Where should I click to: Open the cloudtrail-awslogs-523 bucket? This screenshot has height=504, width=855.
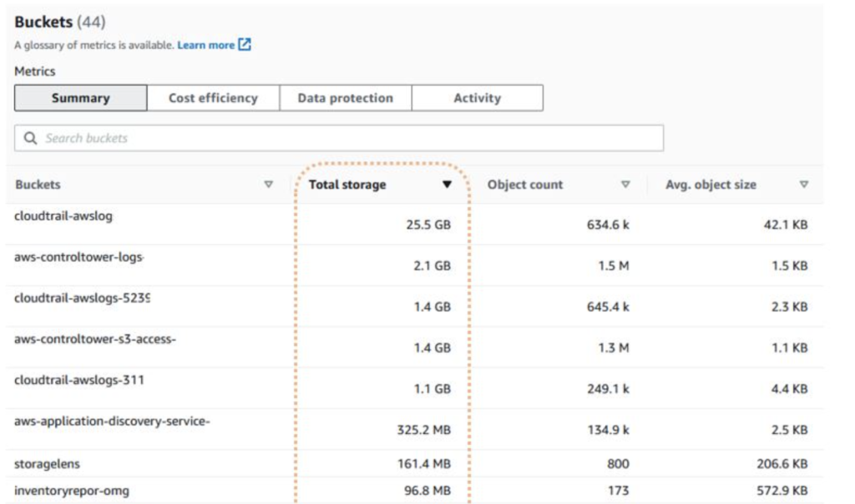coord(83,298)
